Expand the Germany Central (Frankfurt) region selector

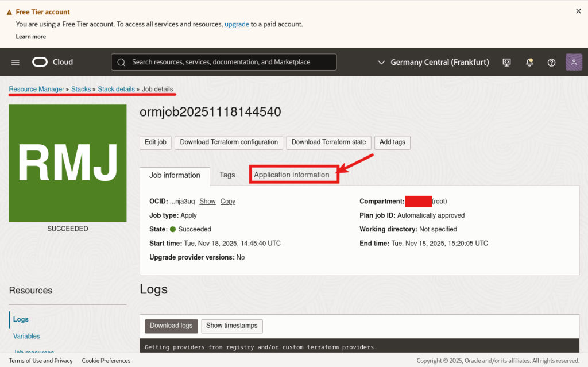click(x=433, y=62)
